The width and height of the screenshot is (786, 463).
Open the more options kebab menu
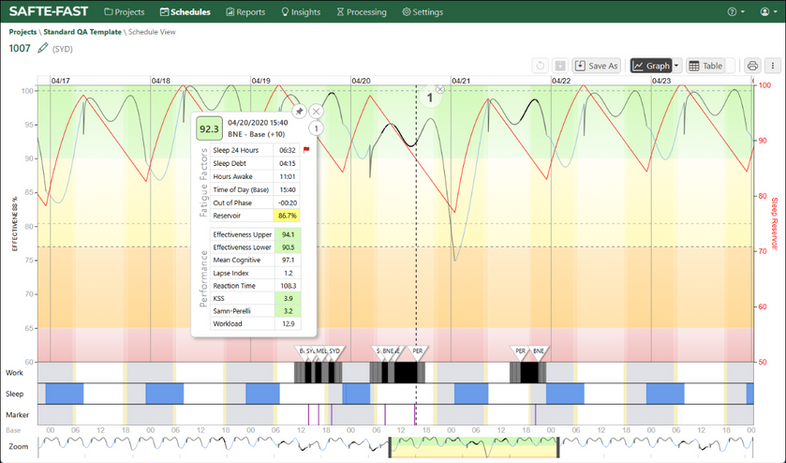point(772,66)
